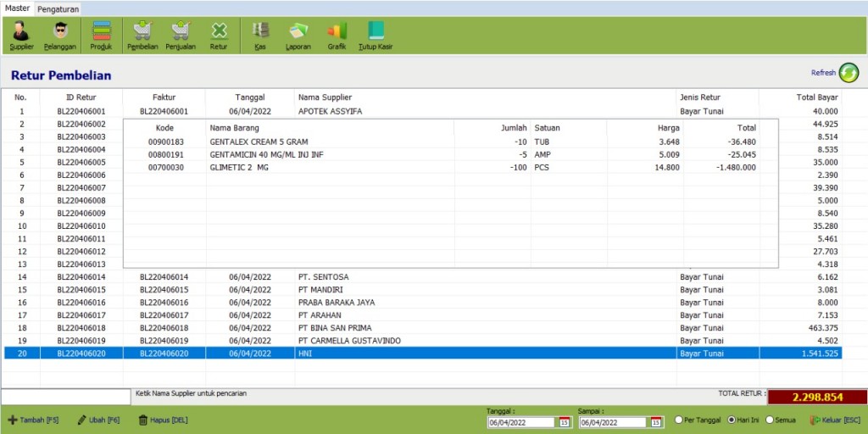Click the supplier name search field

65,396
